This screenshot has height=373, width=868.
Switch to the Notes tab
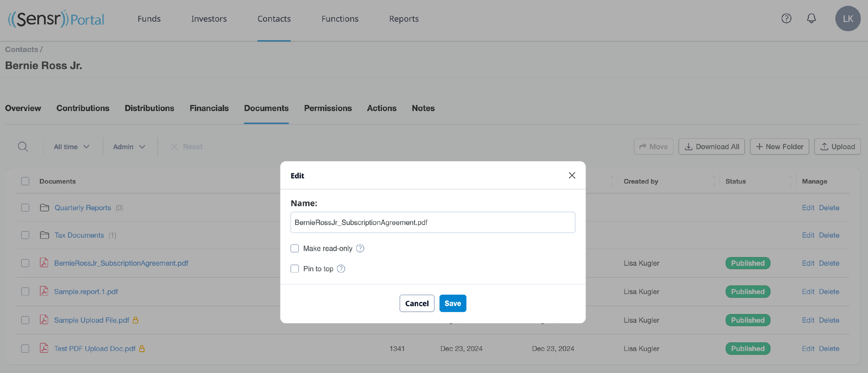coord(423,108)
